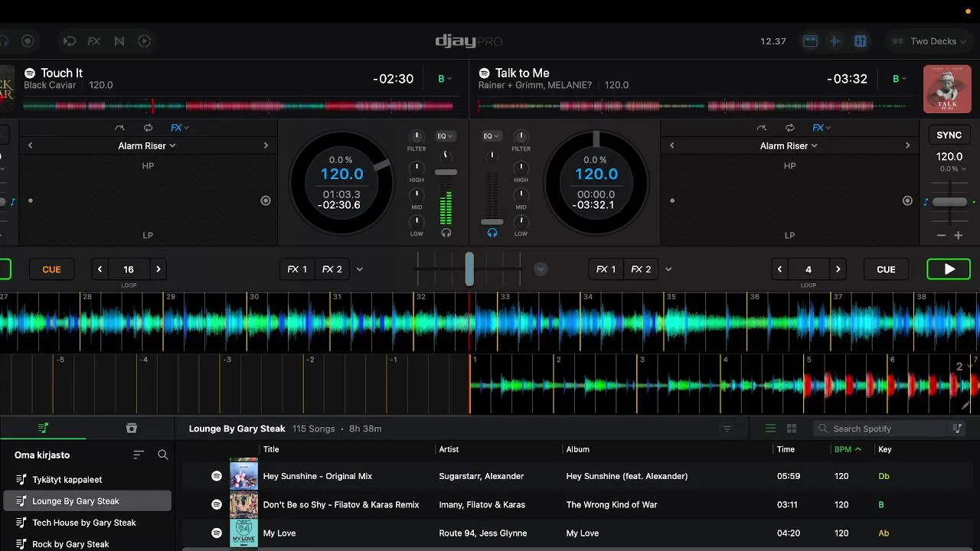Click the SYNC button on right deck
Screen dimensions: 980x551
949,135
